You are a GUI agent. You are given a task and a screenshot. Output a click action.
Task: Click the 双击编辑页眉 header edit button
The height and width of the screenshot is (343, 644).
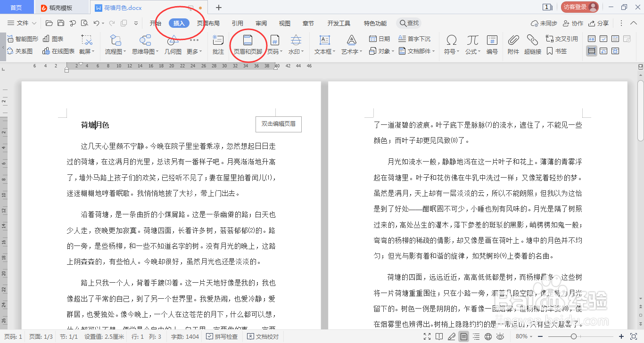[x=278, y=124]
